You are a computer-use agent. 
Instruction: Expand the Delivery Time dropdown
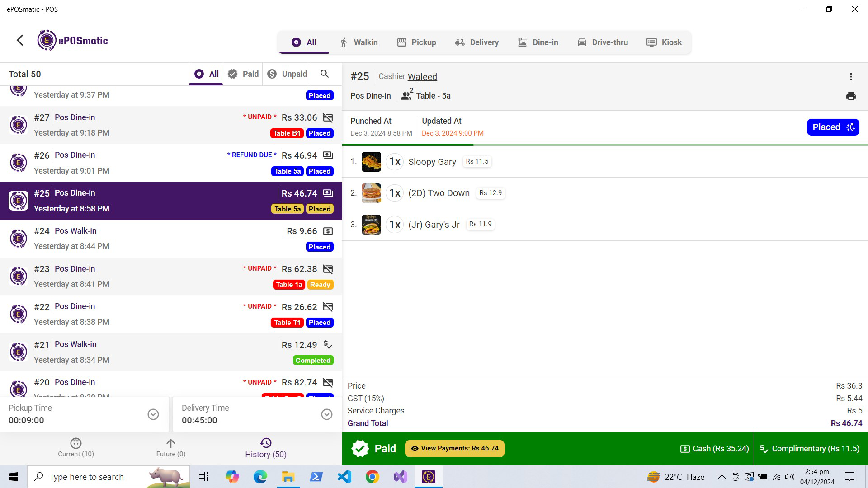click(x=326, y=414)
